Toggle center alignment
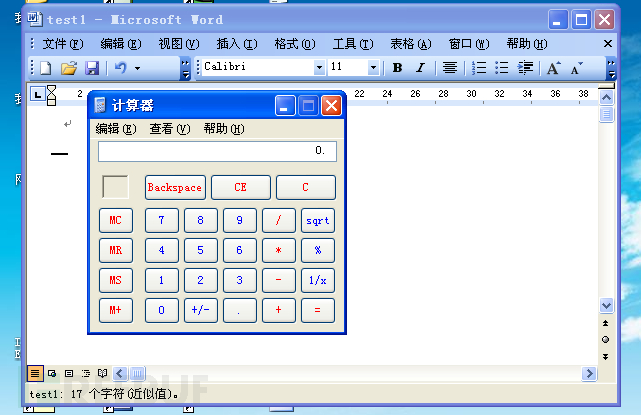The height and width of the screenshot is (415, 641). click(450, 67)
